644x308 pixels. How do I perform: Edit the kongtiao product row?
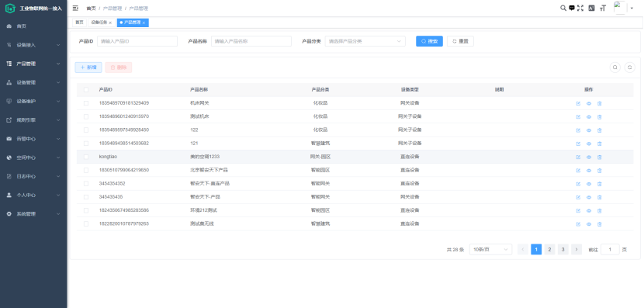click(578, 157)
